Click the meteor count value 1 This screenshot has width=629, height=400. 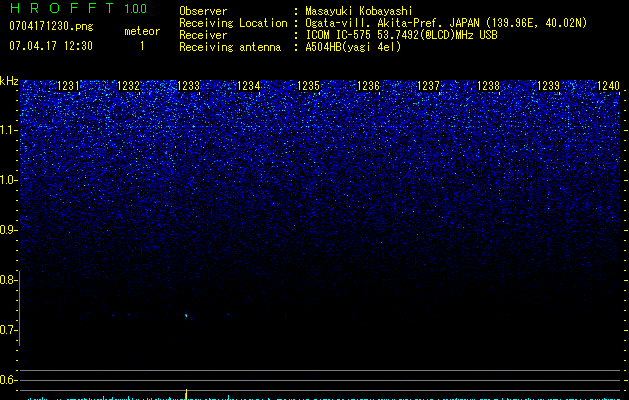tap(142, 46)
